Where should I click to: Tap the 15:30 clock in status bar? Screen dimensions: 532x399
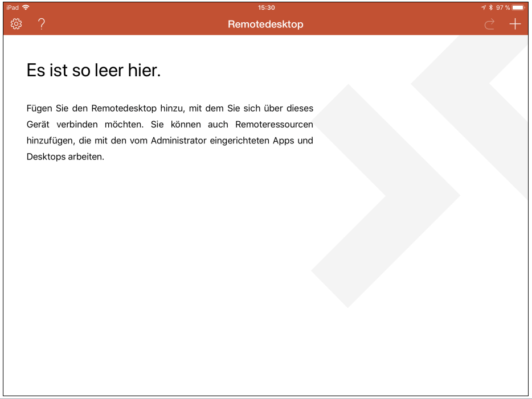tap(267, 7)
